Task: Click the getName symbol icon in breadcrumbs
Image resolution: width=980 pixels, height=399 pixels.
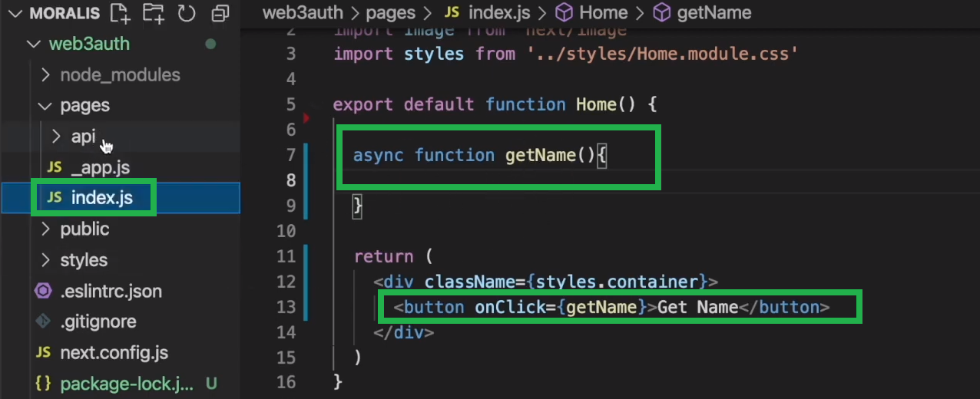Action: click(x=662, y=13)
